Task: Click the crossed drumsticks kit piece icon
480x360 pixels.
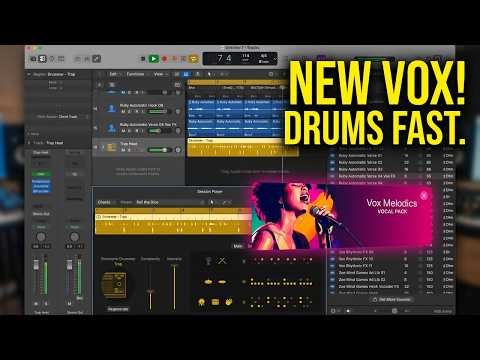Action: pos(222,261)
